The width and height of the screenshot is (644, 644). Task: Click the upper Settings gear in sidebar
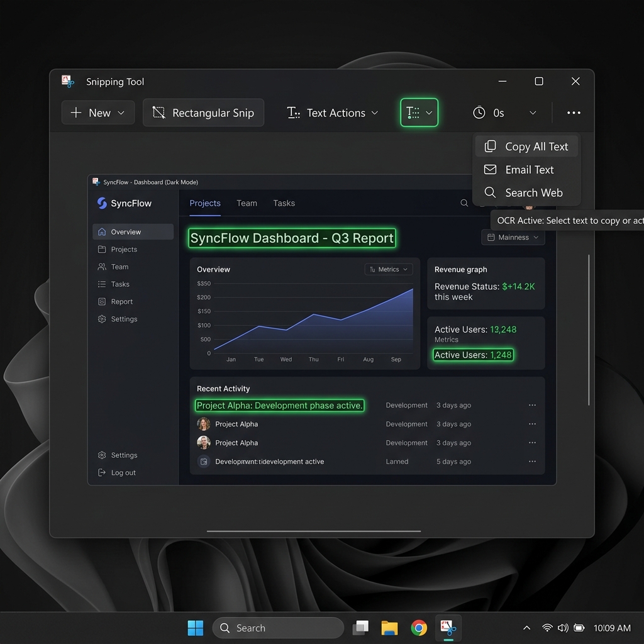pos(102,319)
